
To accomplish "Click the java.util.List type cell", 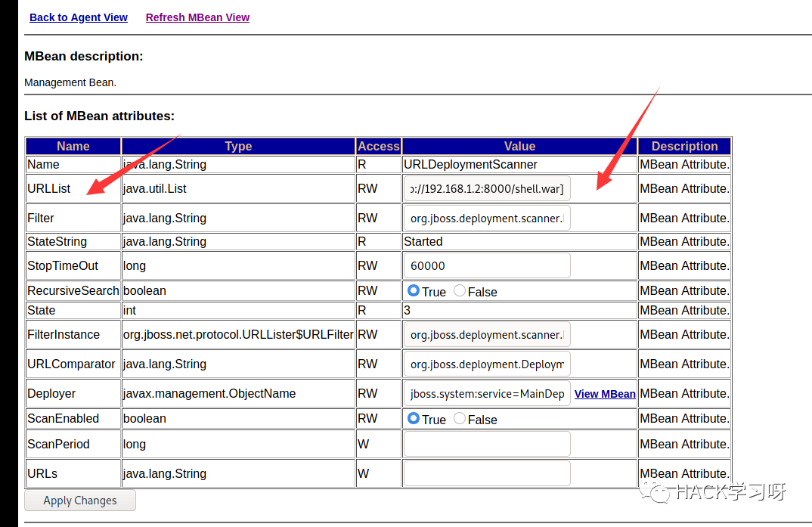I will [238, 188].
